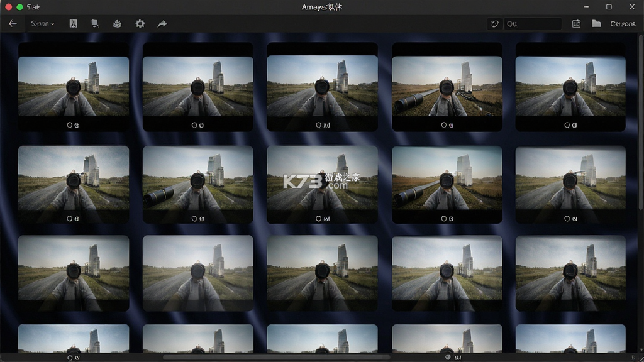Open the fifth thumbnail in the third row
644x362 pixels.
tap(570, 273)
